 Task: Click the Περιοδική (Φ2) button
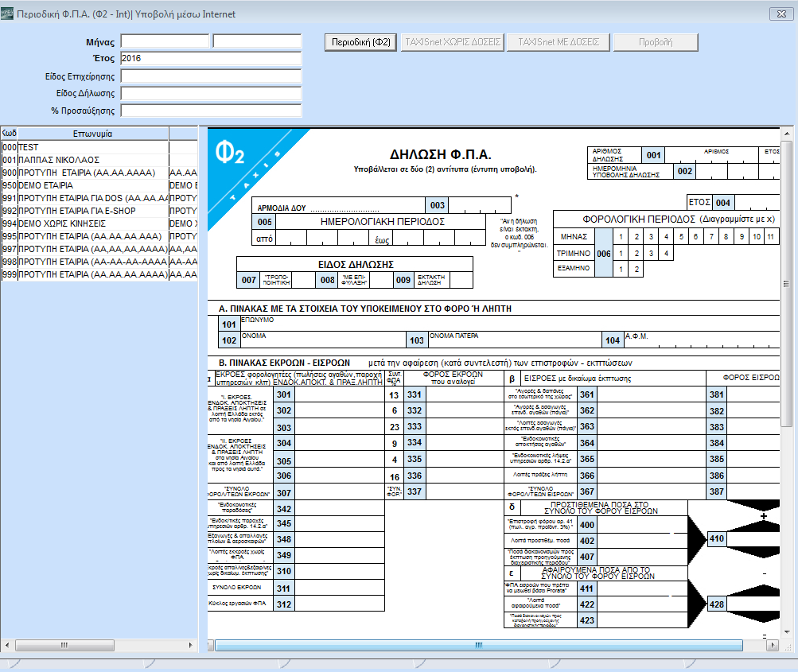(x=361, y=42)
